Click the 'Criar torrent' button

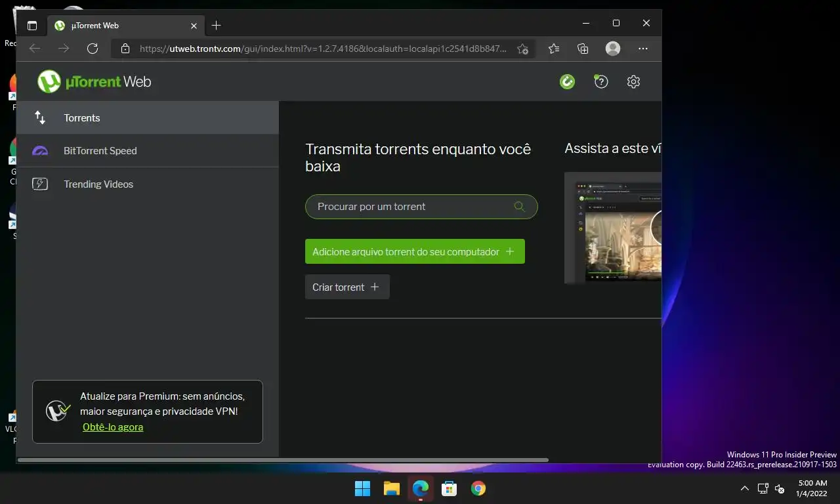347,287
